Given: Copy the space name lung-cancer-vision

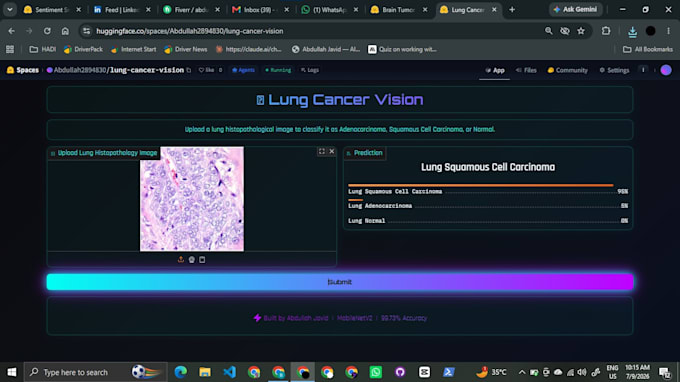Looking at the screenshot, I should point(189,70).
